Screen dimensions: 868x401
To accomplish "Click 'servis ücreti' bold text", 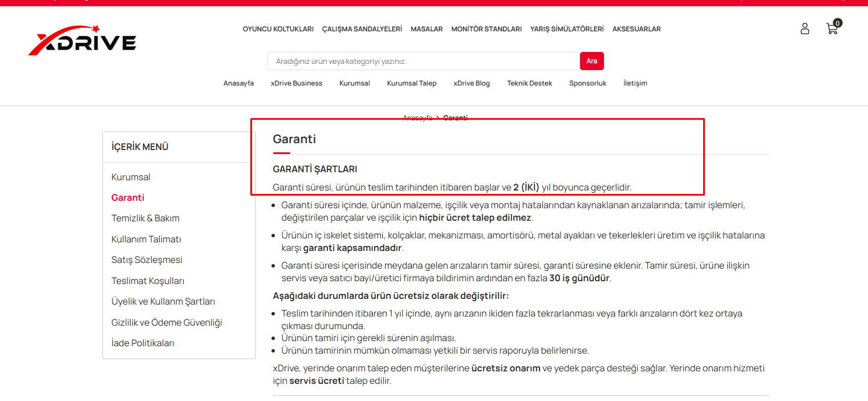I will (x=317, y=380).
